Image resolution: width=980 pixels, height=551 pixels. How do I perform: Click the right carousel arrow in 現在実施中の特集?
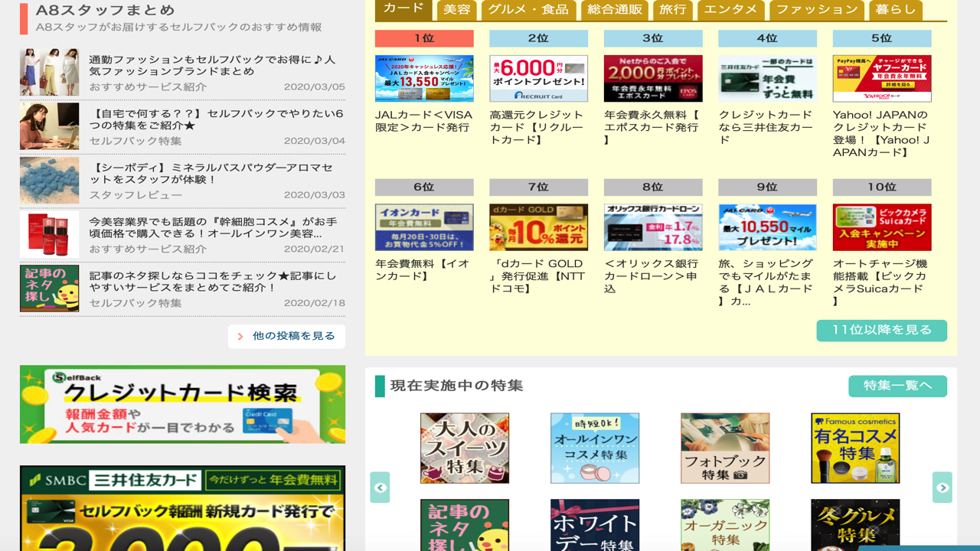click(x=942, y=487)
